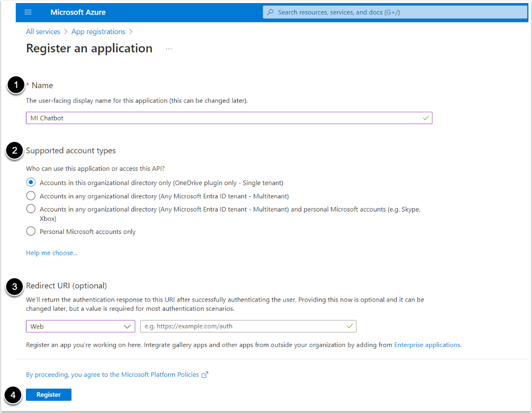Screen dimensions: 532x413
Task: Click the external link icon after Platform Policies
Action: [x=205, y=375]
